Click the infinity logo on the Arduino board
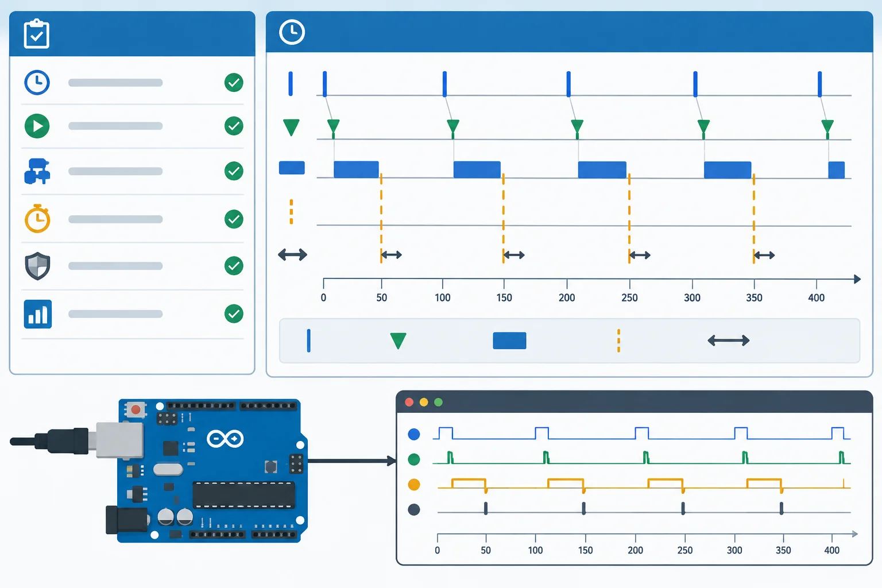This screenshot has height=588, width=882. 225,439
